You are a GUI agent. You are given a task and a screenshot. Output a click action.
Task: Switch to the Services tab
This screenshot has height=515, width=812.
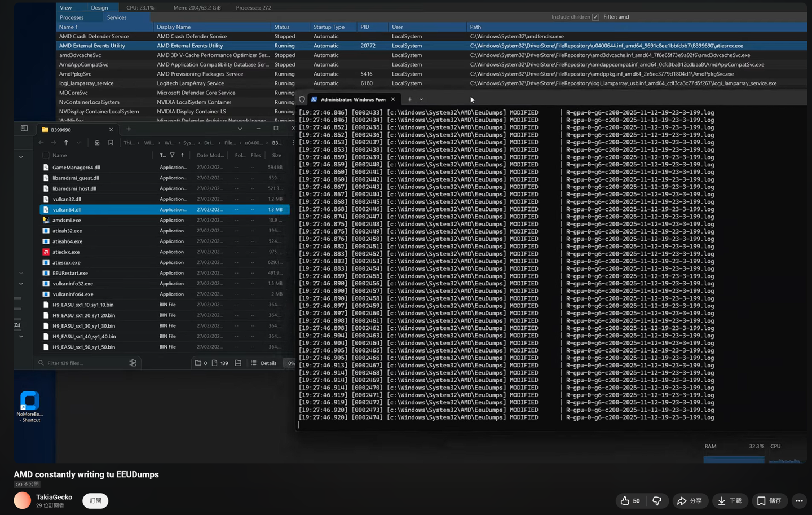(x=117, y=17)
